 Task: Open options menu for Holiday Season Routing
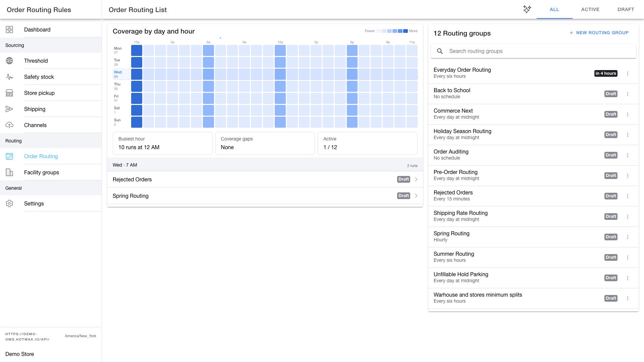pos(628,135)
